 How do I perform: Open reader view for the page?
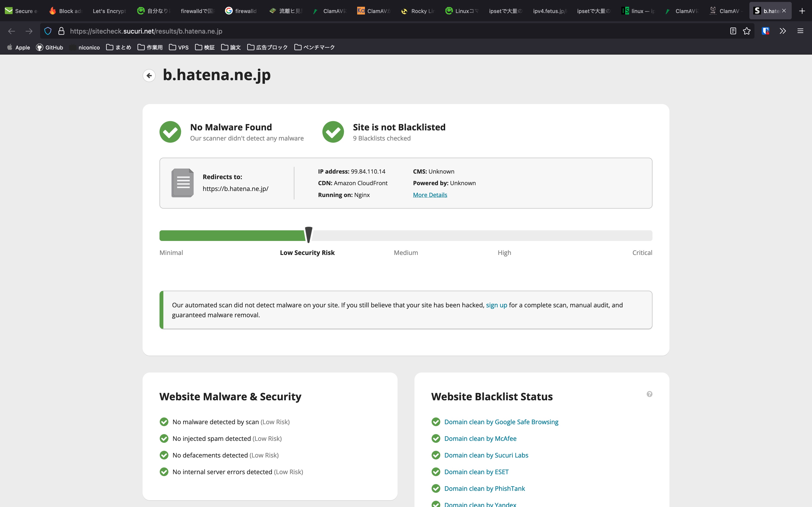click(732, 31)
